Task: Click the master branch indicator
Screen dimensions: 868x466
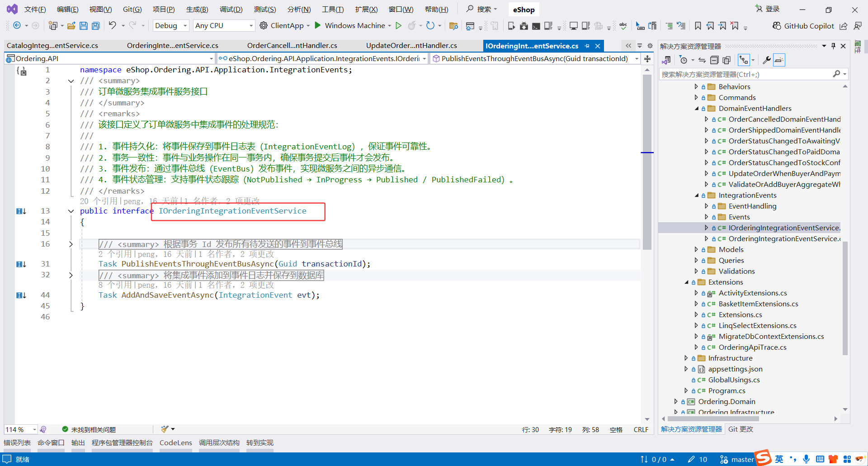Action: pyautogui.click(x=737, y=459)
